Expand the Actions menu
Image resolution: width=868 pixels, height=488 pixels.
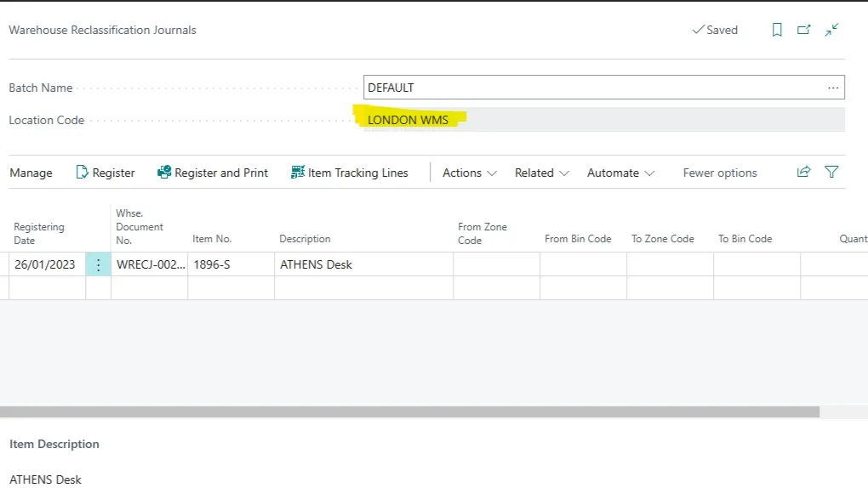coord(470,173)
